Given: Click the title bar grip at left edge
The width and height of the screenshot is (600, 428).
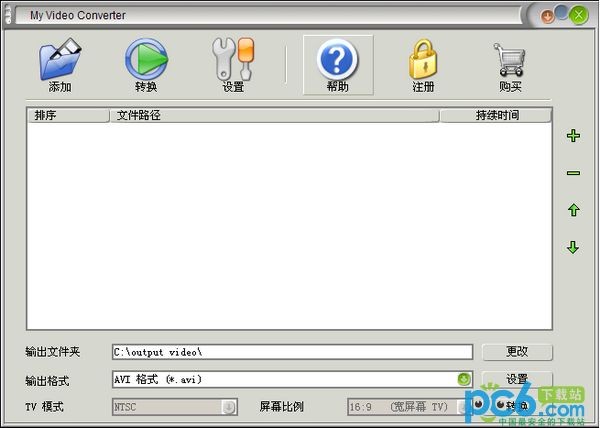Looking at the screenshot, I should tap(8, 15).
